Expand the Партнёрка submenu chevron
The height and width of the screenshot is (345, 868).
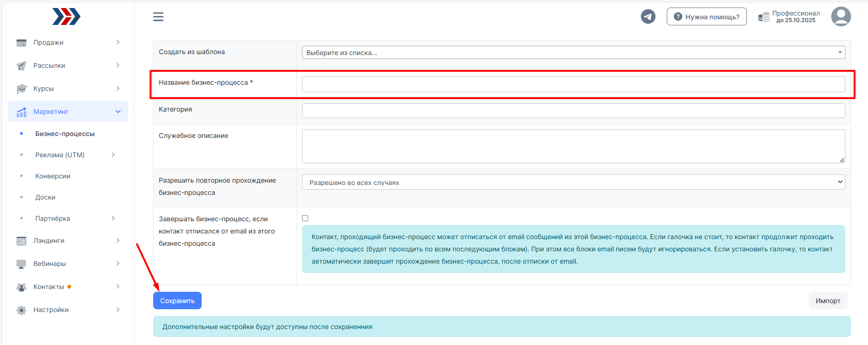pyautogui.click(x=113, y=218)
